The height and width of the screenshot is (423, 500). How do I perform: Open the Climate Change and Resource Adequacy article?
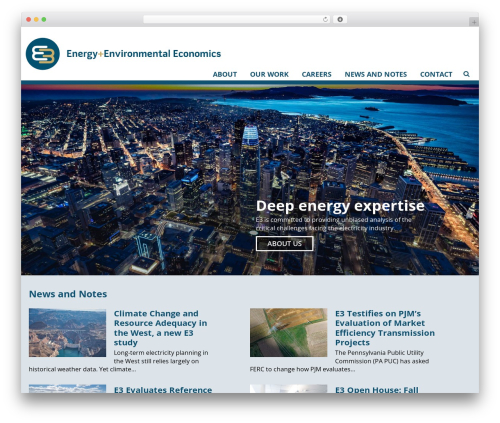(x=161, y=328)
